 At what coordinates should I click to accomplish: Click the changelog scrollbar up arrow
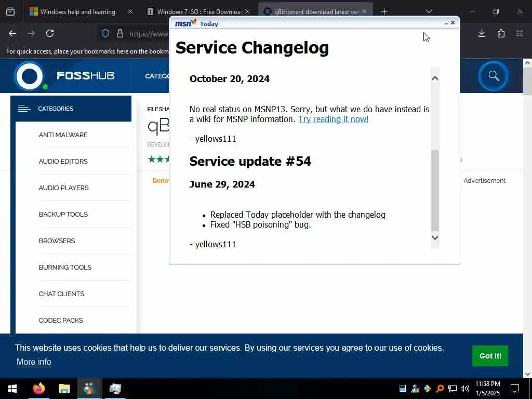[435, 78]
